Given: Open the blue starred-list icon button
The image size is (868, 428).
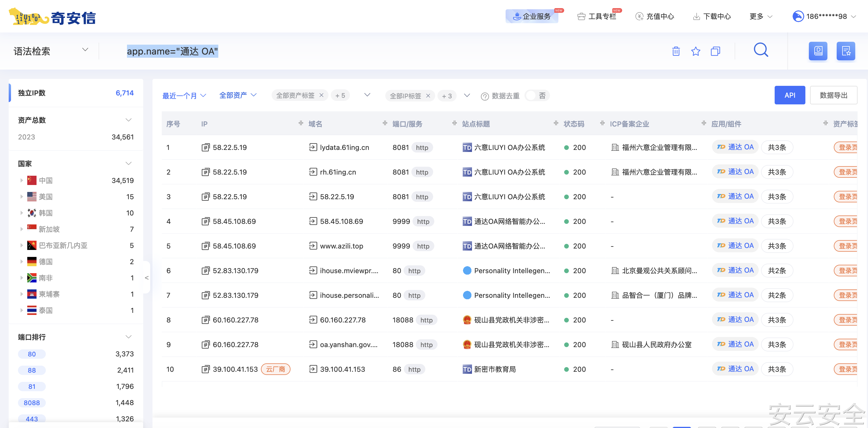Looking at the screenshot, I should click(846, 51).
